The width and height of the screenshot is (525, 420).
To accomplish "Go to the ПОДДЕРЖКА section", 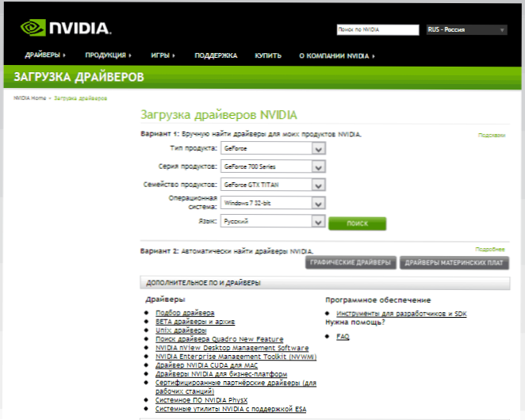I will 216,55.
